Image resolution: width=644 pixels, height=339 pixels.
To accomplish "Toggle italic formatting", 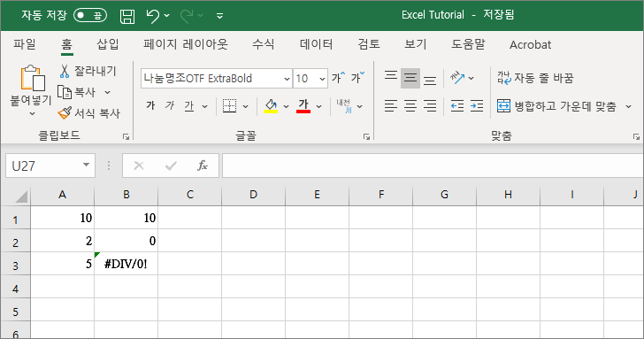I will coord(169,106).
